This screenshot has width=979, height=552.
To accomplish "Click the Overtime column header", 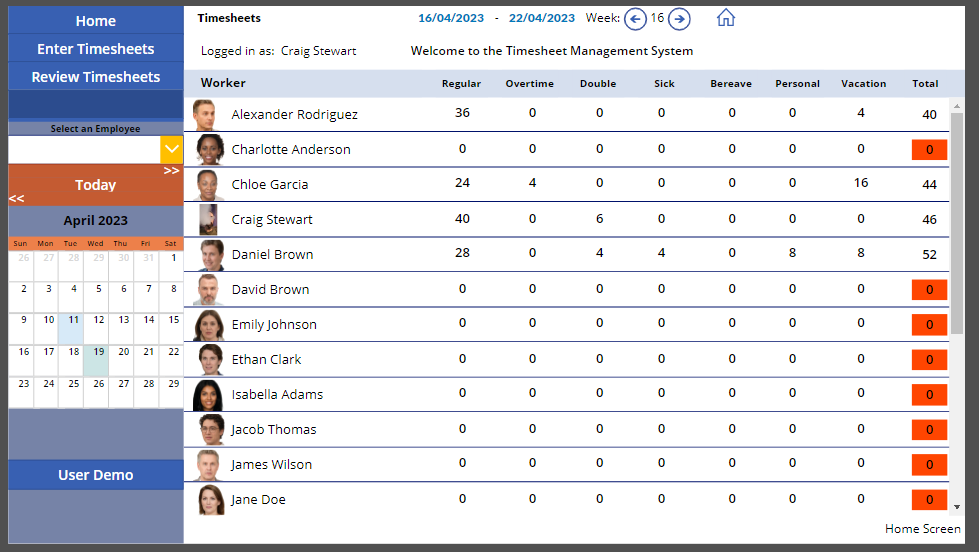I will (x=529, y=84).
